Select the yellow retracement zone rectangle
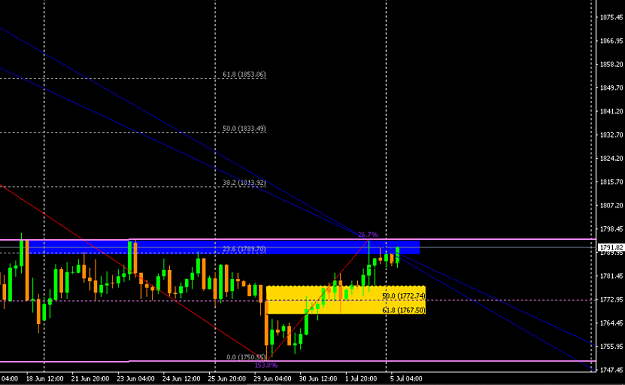 pyautogui.click(x=346, y=300)
